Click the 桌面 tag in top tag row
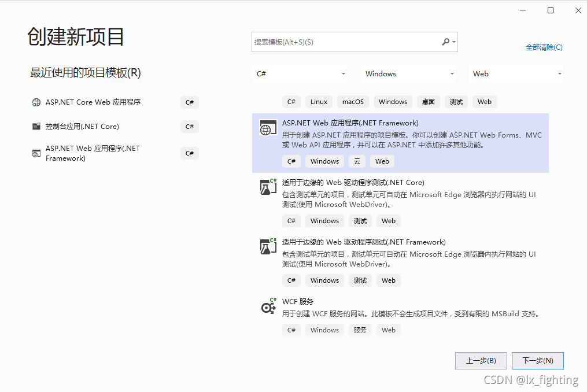 429,102
